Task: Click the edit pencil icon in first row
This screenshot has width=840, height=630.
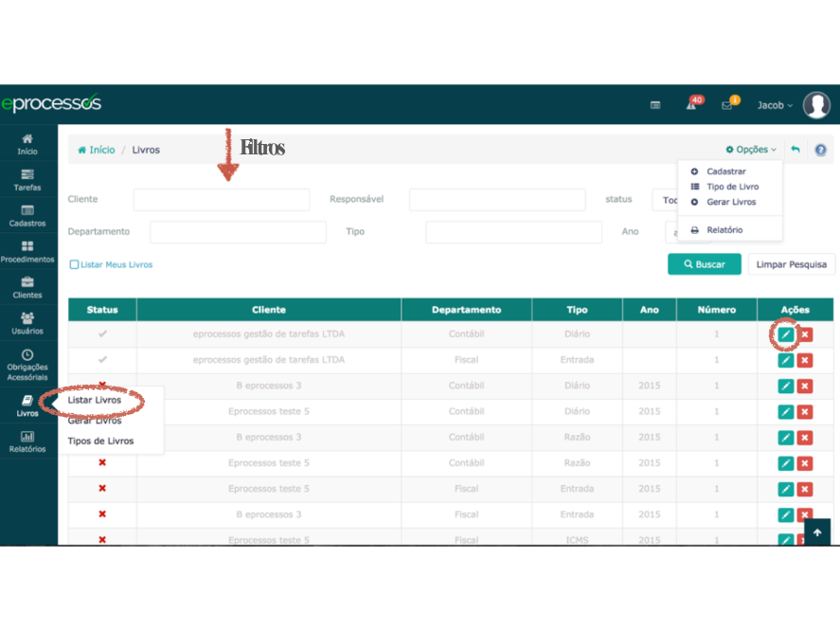Action: pyautogui.click(x=785, y=334)
